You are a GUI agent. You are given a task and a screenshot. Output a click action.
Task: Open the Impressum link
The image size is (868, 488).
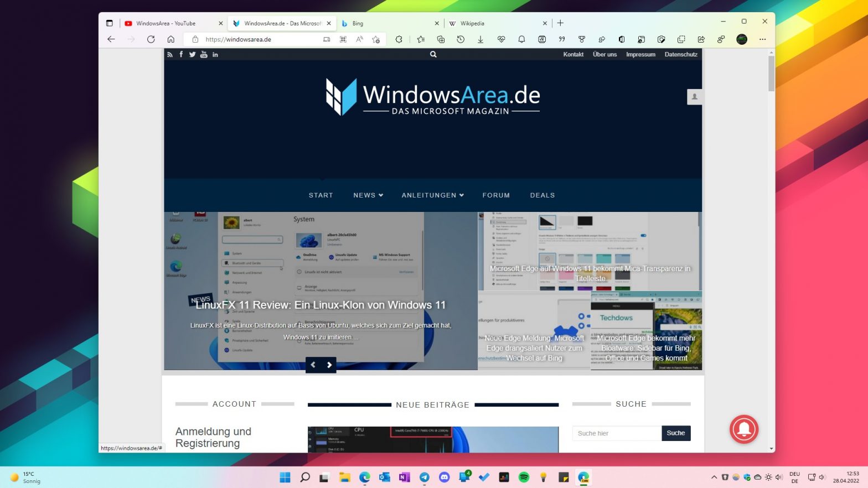click(x=640, y=54)
